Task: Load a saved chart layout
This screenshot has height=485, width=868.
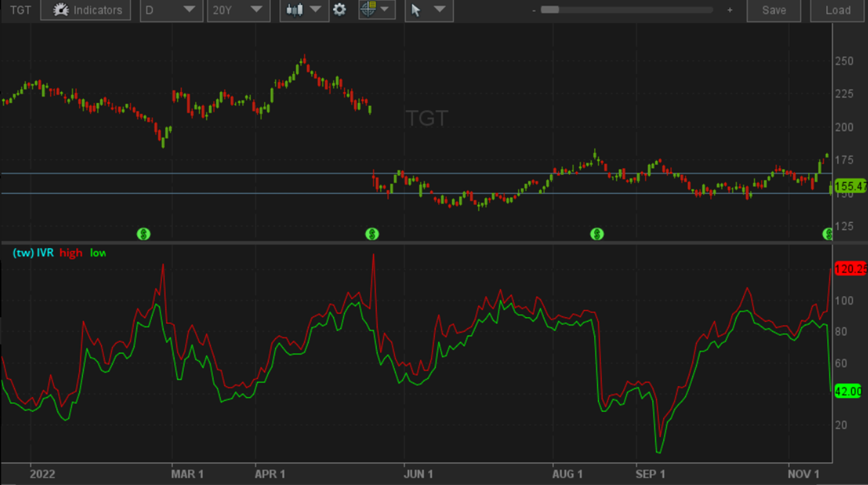Action: [x=837, y=10]
